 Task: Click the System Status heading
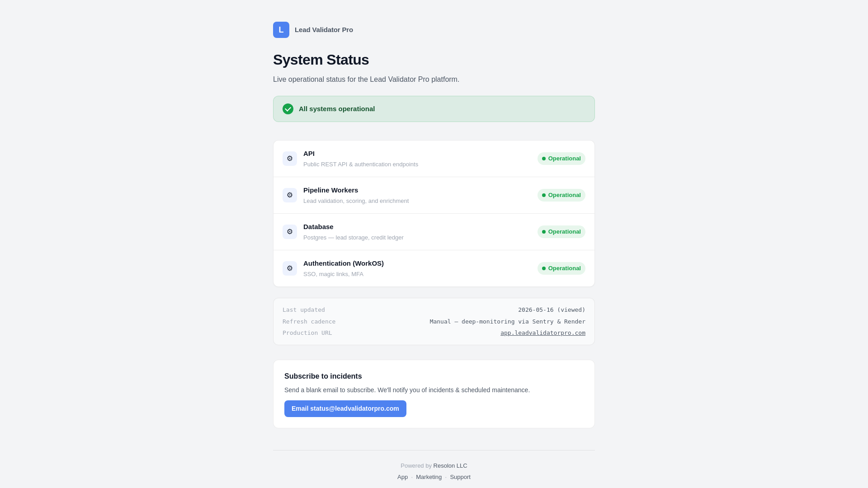click(321, 60)
